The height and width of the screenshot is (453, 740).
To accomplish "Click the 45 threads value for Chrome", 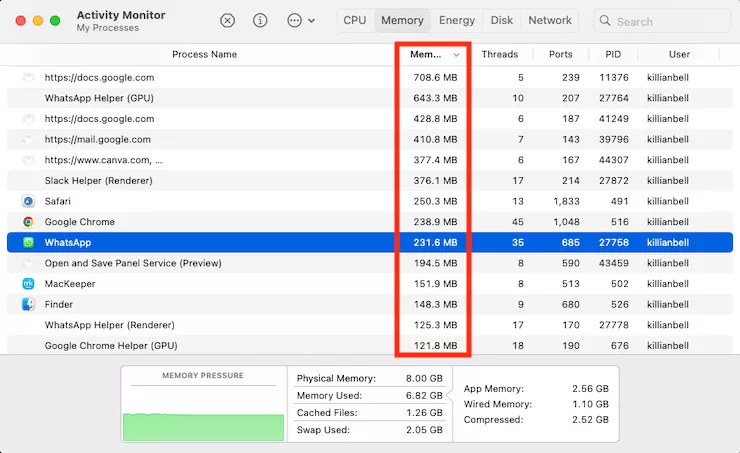I will 518,222.
